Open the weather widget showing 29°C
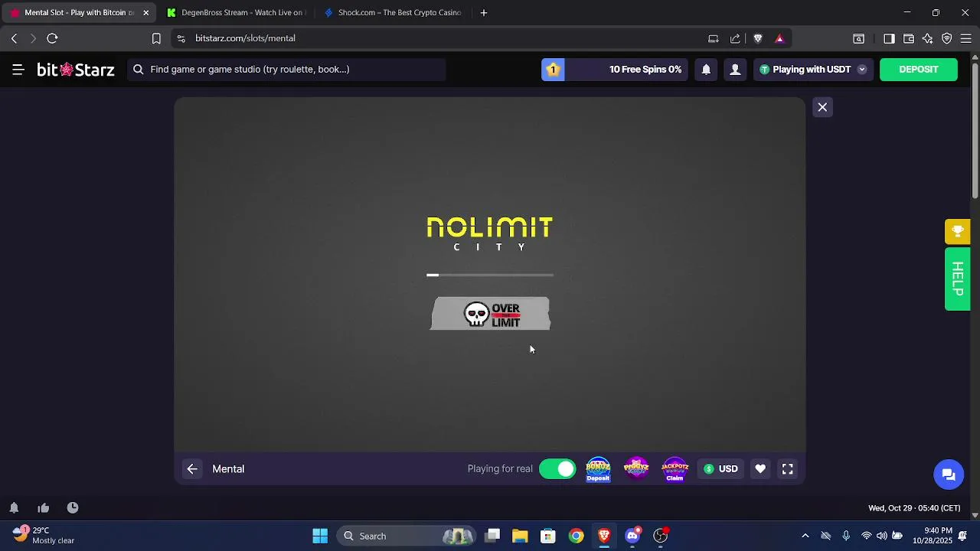 coord(44,536)
